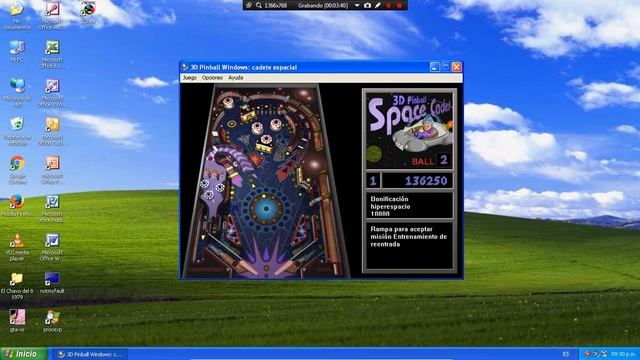
Task: Launch VLC media player shortcut
Action: point(17,247)
